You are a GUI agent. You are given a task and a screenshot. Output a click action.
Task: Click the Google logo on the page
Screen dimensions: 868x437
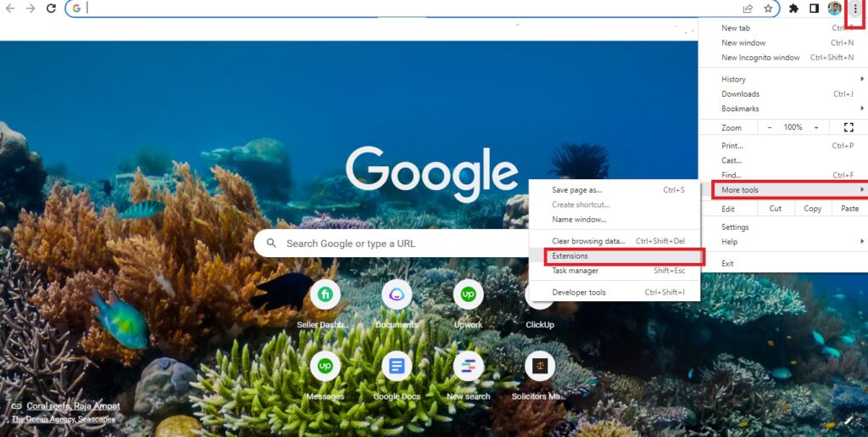click(431, 173)
